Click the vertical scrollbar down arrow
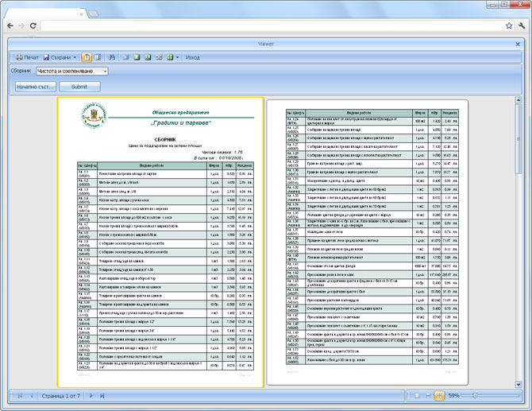The image size is (532, 411). click(x=518, y=385)
